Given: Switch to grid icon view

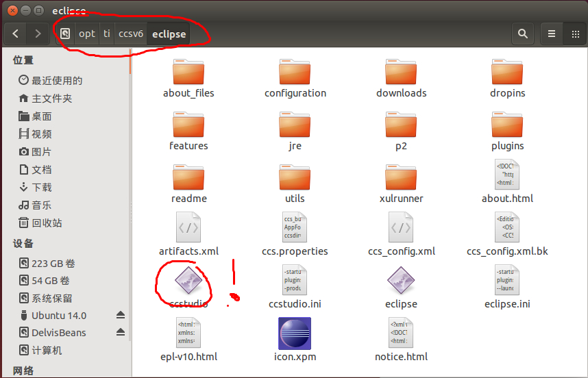Looking at the screenshot, I should point(575,34).
